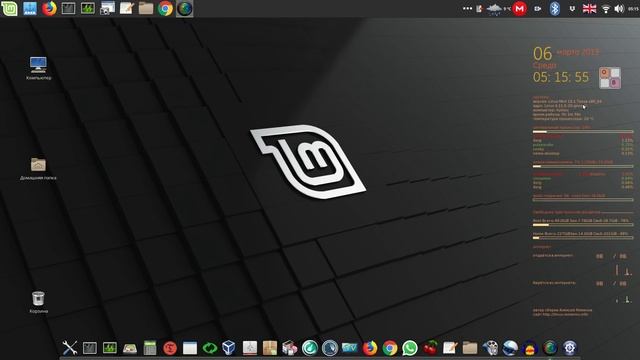Select the Computer desktop icon
Image resolution: width=640 pixels, height=360 pixels.
coord(38,68)
